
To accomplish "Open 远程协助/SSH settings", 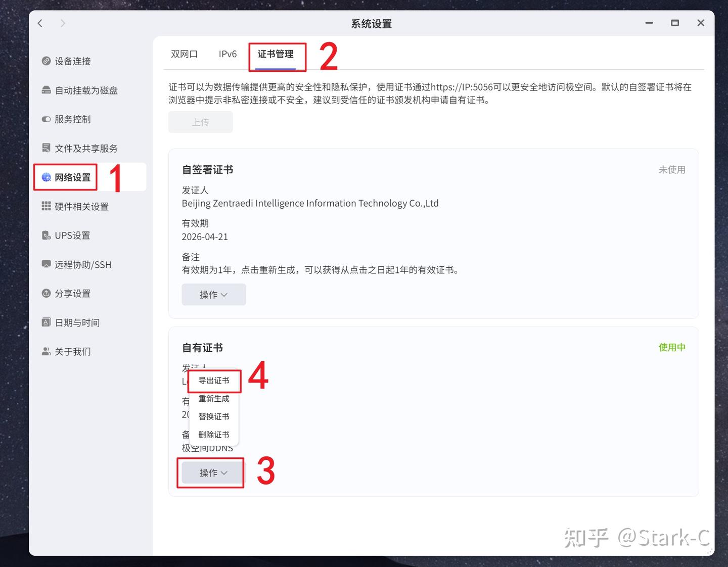I will [x=83, y=264].
